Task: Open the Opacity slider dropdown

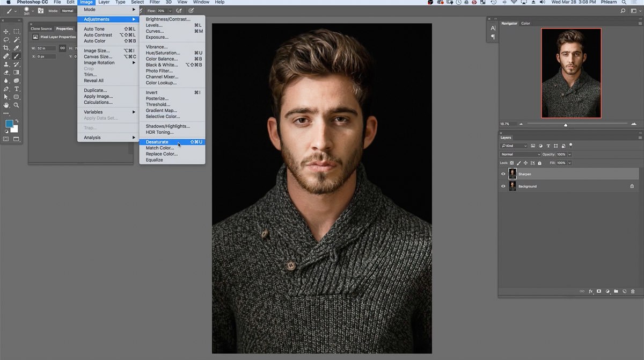Action: [569, 154]
